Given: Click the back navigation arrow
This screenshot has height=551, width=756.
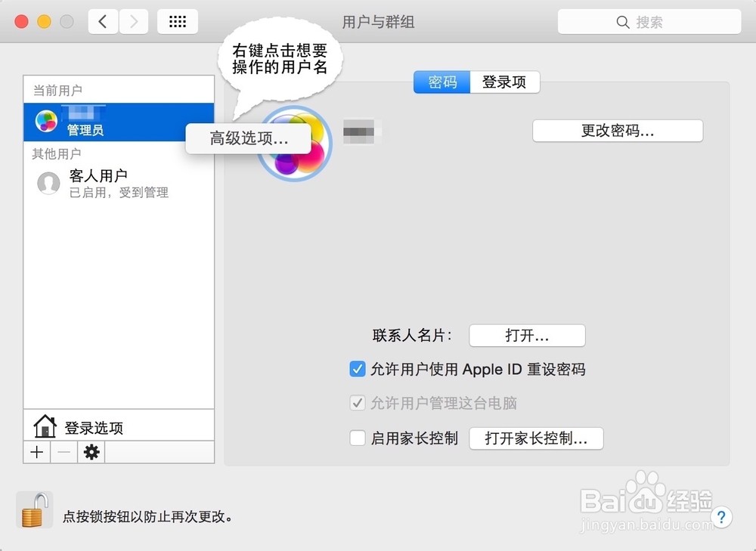Looking at the screenshot, I should pos(103,21).
